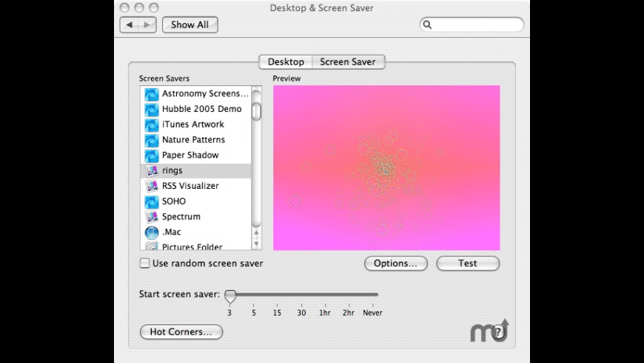Click the Start screen saver slider thumb
This screenshot has width=644, height=363.
[230, 296]
